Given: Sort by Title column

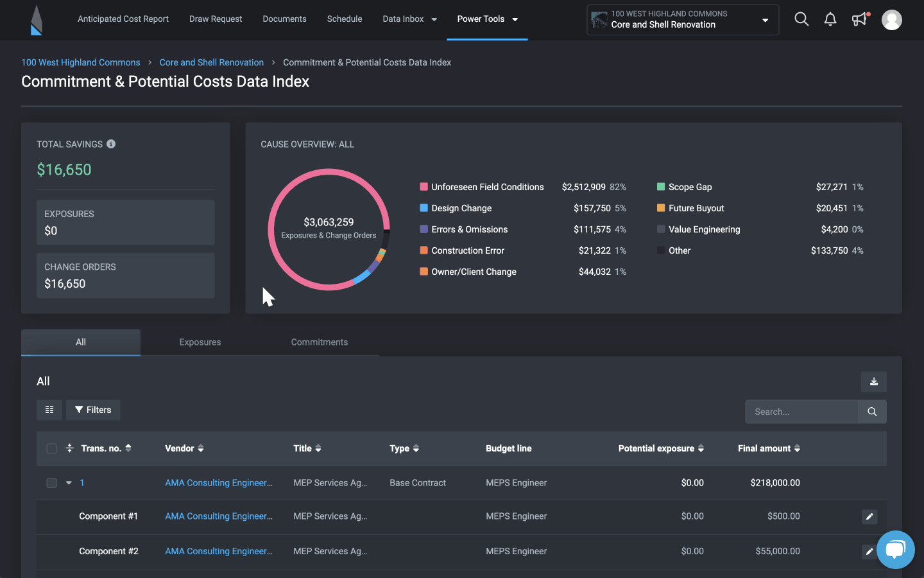Looking at the screenshot, I should [307, 448].
